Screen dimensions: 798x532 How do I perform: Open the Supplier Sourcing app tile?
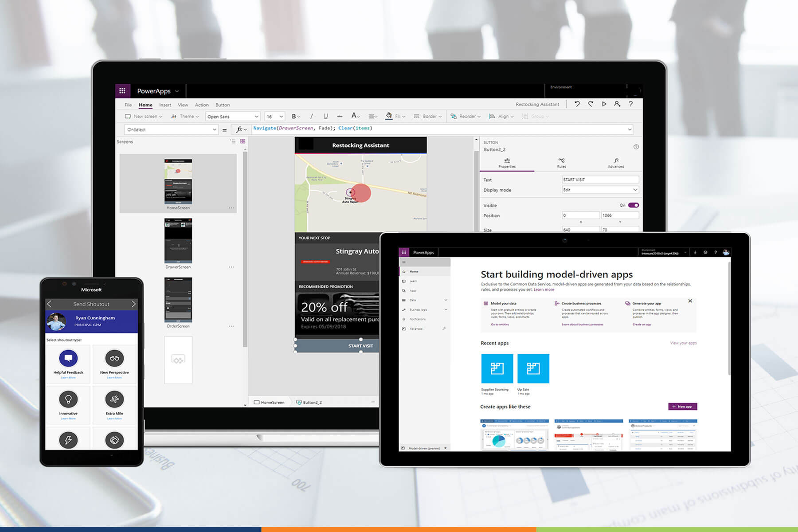[497, 368]
